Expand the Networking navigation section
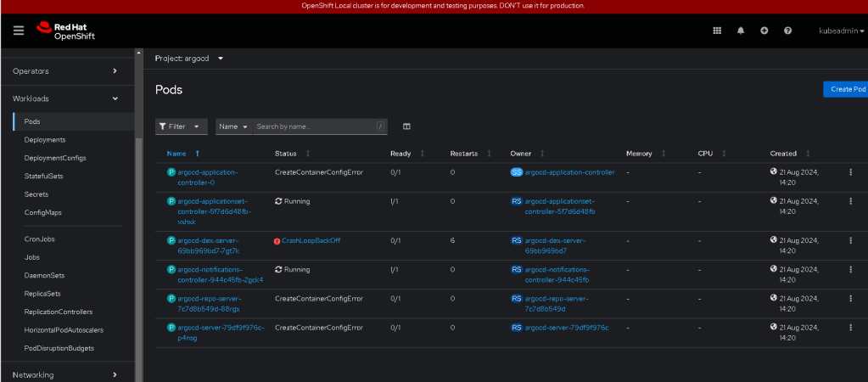Screen dimensions: 868x382 67,375
